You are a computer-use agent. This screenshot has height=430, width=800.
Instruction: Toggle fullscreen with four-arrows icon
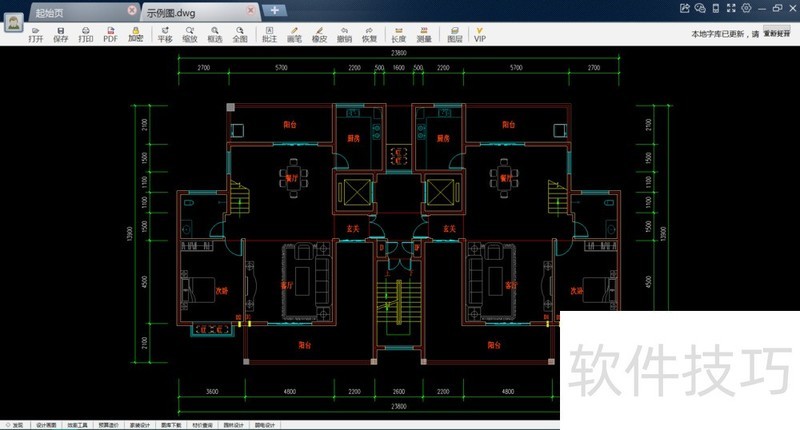(x=731, y=8)
